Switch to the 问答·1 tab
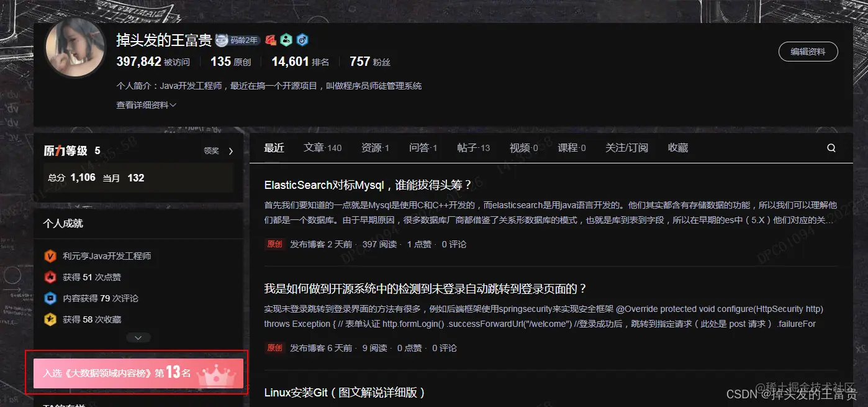 pyautogui.click(x=422, y=148)
